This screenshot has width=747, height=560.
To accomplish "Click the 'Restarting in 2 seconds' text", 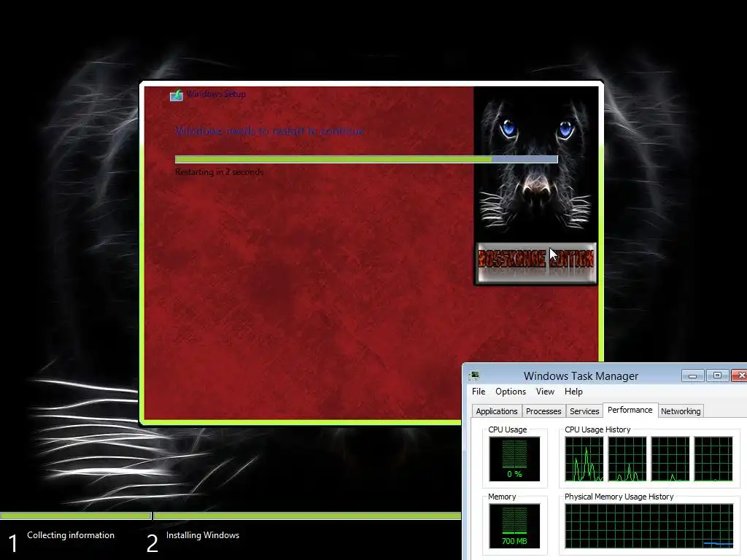I will point(219,172).
